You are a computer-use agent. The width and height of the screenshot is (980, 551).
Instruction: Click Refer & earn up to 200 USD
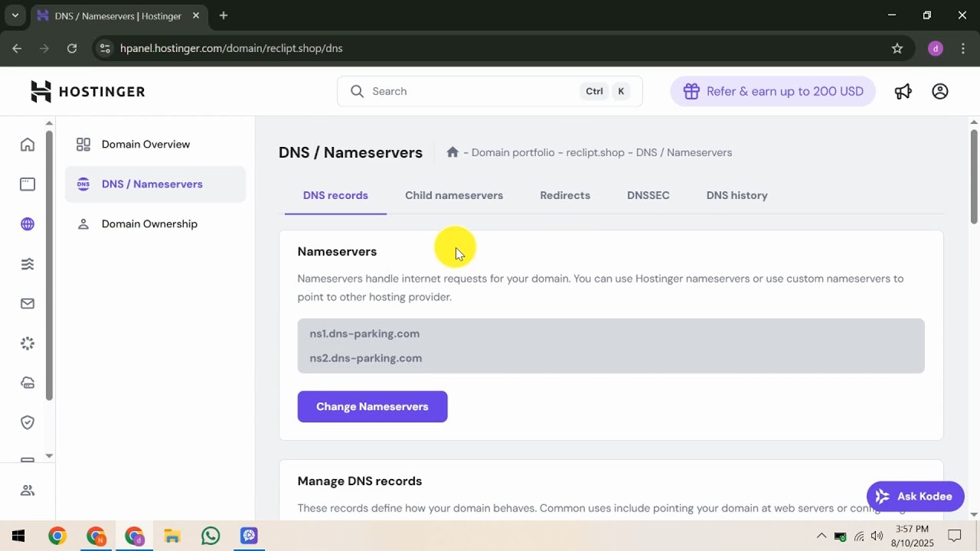point(773,91)
